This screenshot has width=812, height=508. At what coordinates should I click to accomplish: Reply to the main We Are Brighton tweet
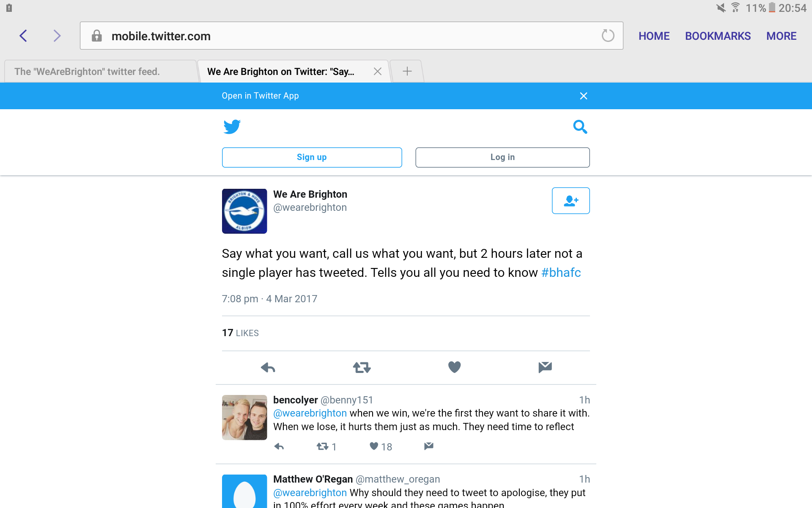point(268,367)
